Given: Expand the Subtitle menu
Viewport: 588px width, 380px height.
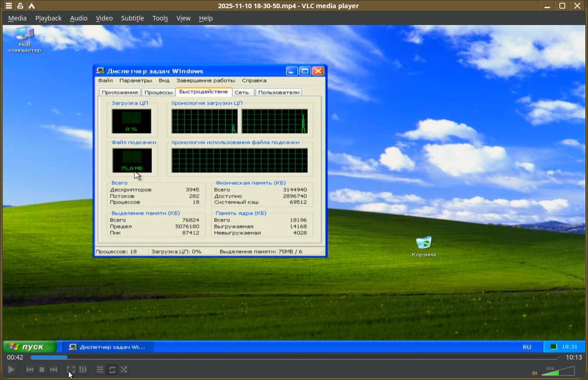Looking at the screenshot, I should pos(132,18).
